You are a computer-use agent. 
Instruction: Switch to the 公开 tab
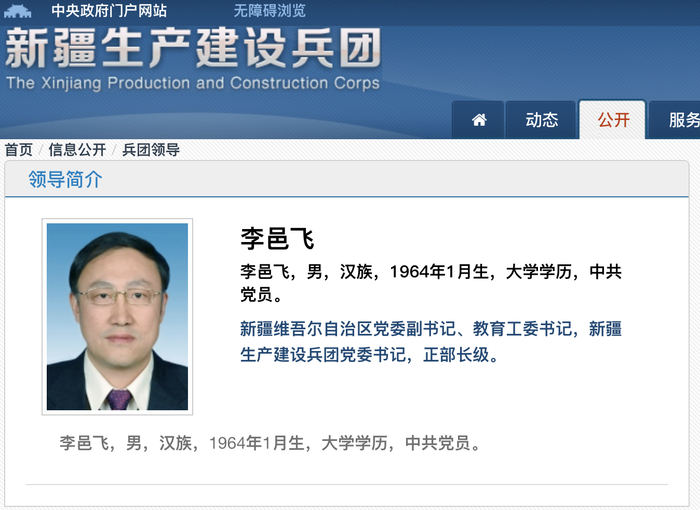[x=612, y=120]
